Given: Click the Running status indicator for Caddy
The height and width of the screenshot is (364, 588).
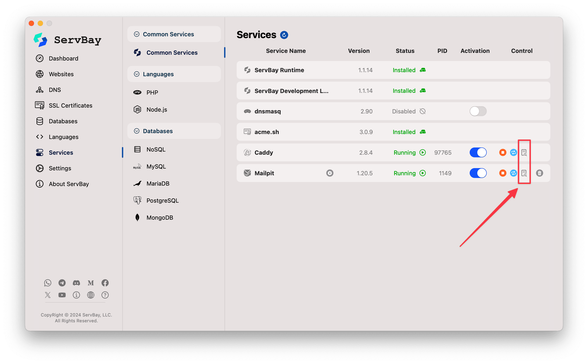Looking at the screenshot, I should [x=422, y=152].
